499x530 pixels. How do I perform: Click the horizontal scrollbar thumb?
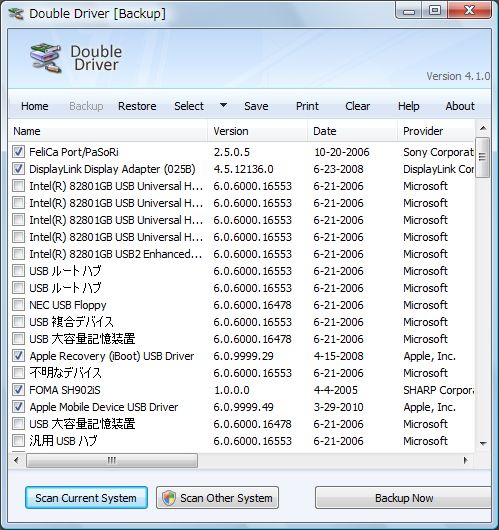coord(112,460)
